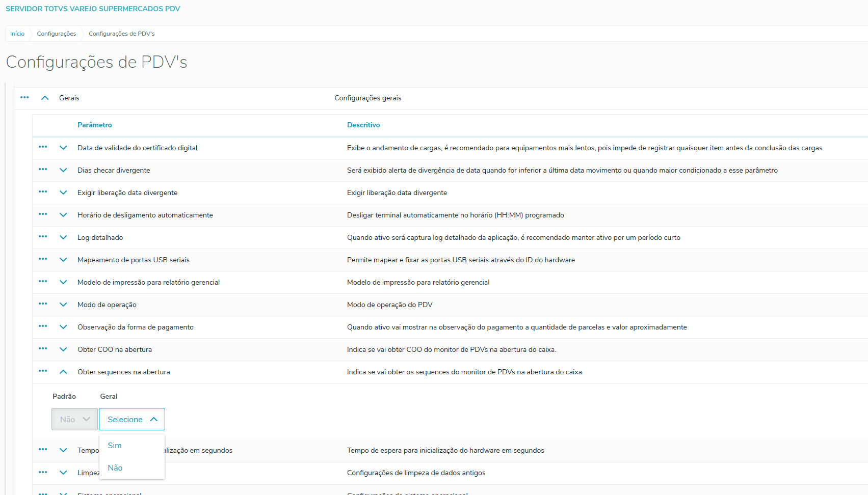Click the disabled Padrão Não dropdown
The image size is (868, 495).
74,419
